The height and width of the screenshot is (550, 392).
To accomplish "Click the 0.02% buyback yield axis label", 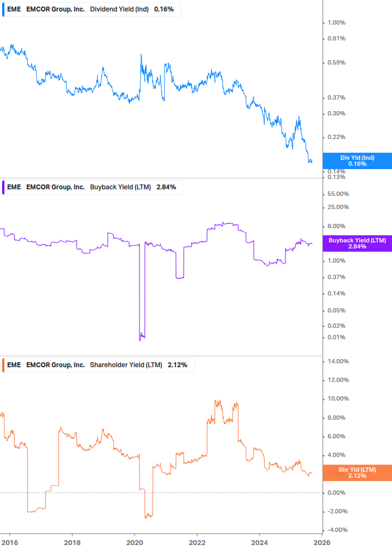I will click(x=336, y=326).
